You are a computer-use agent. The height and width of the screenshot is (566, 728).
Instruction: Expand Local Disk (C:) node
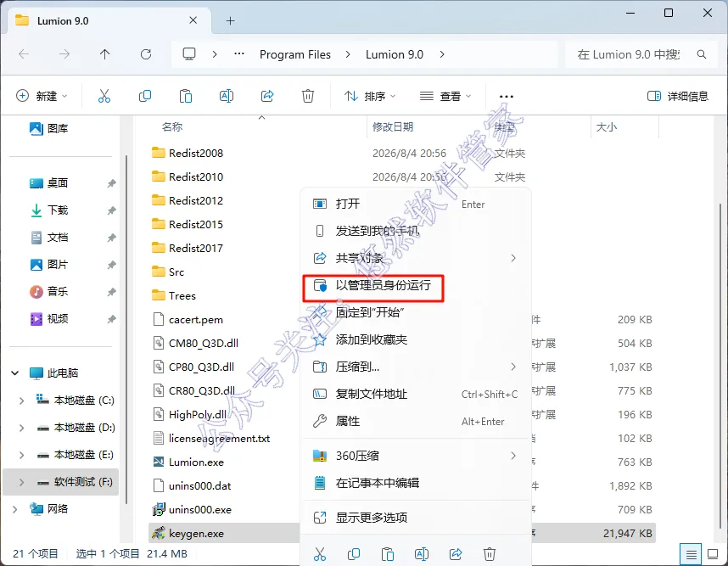[21, 401]
